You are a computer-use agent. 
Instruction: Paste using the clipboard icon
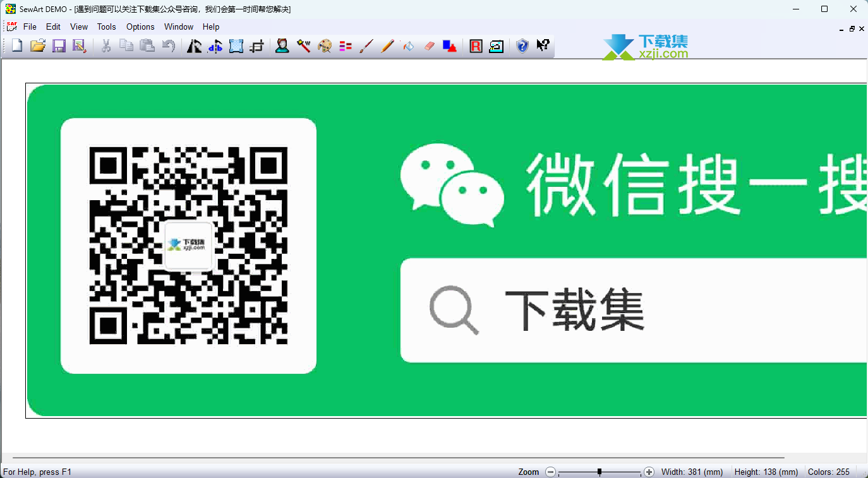(147, 45)
